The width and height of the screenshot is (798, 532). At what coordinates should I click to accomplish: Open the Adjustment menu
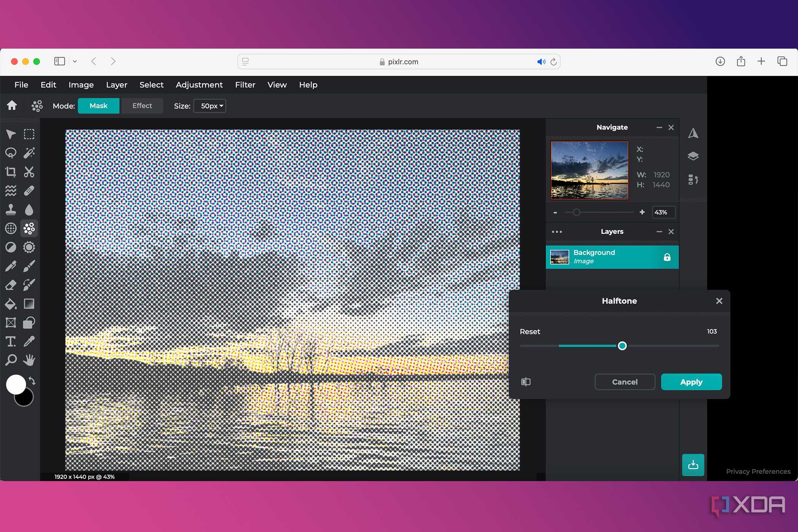[199, 85]
